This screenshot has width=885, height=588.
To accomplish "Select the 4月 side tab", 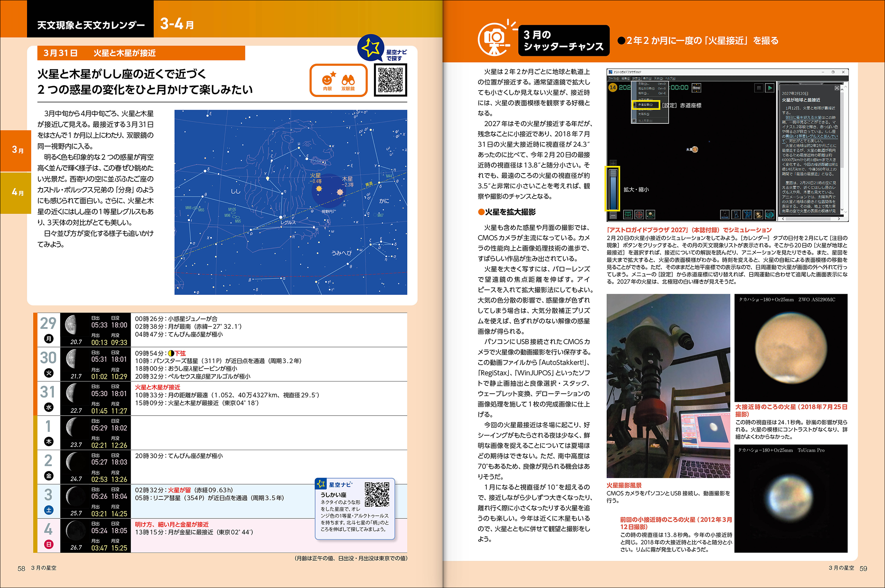I will (x=16, y=193).
